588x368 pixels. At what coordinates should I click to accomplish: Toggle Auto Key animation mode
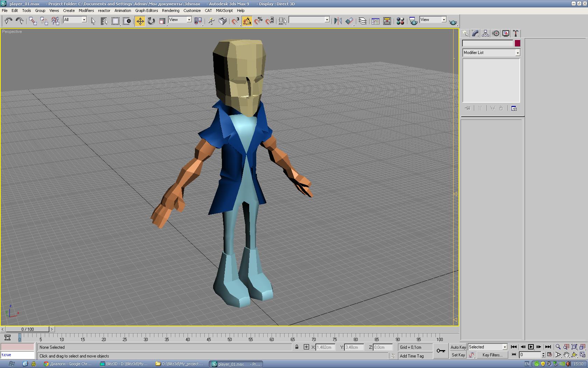click(x=458, y=347)
